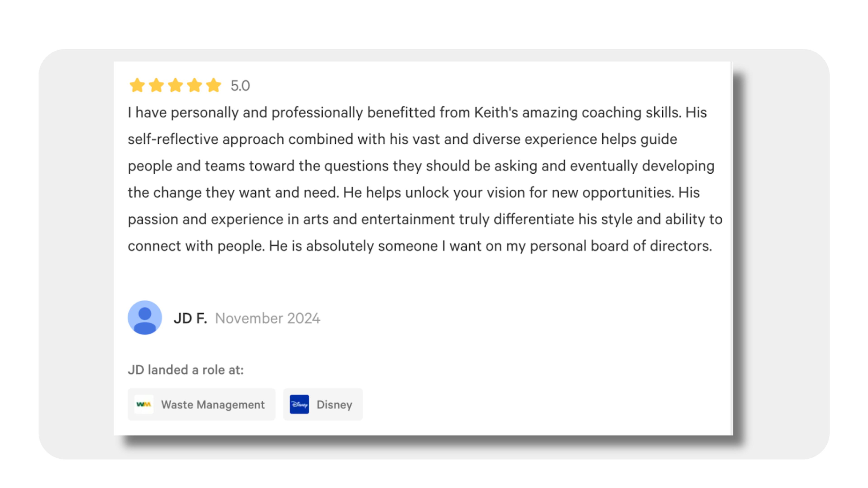Viewport: 868px width, 488px height.
Task: Click the blue Disney logo icon
Action: click(x=299, y=404)
